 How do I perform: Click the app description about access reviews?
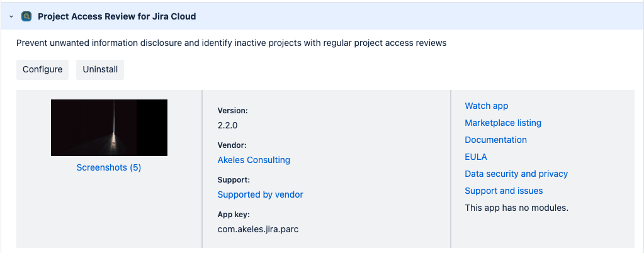coord(231,43)
